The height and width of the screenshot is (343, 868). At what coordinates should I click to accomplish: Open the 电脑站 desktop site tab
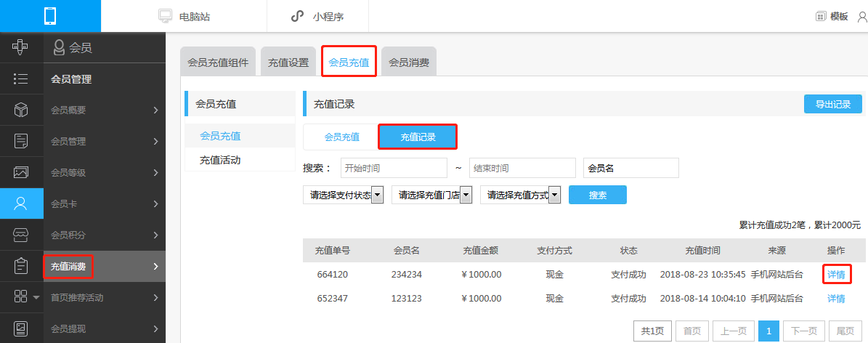(184, 17)
